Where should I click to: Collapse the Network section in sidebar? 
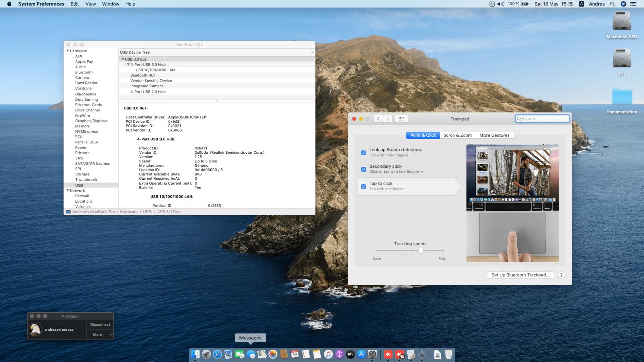68,191
